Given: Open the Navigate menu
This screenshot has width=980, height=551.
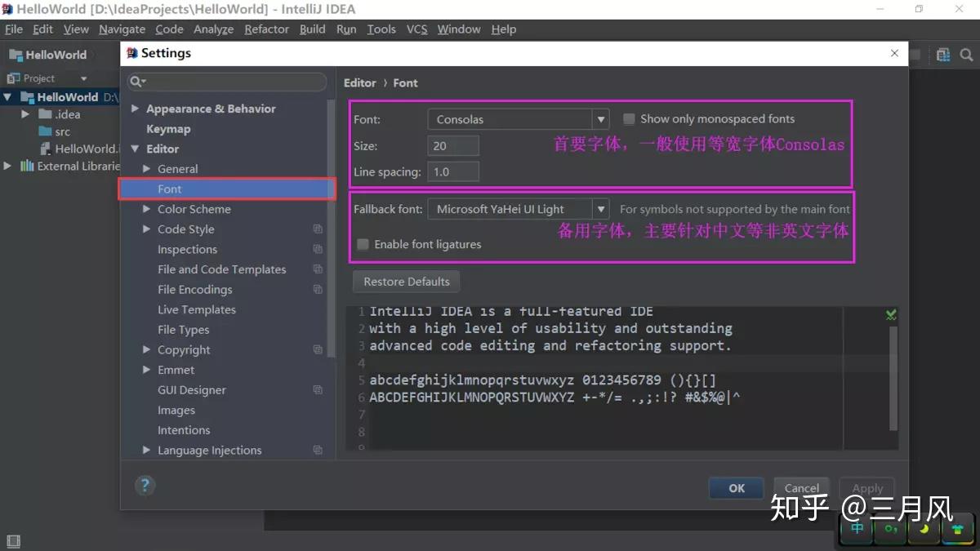Looking at the screenshot, I should point(122,29).
